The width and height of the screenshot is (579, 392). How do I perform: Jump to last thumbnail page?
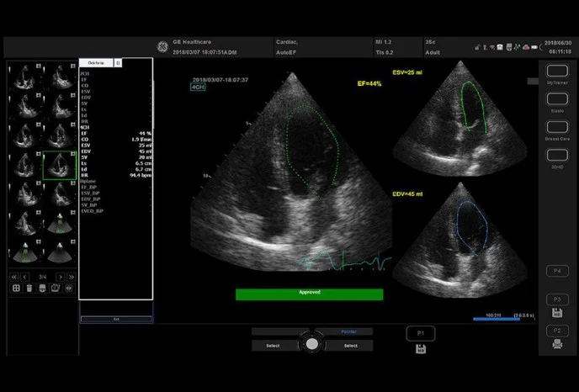72,277
